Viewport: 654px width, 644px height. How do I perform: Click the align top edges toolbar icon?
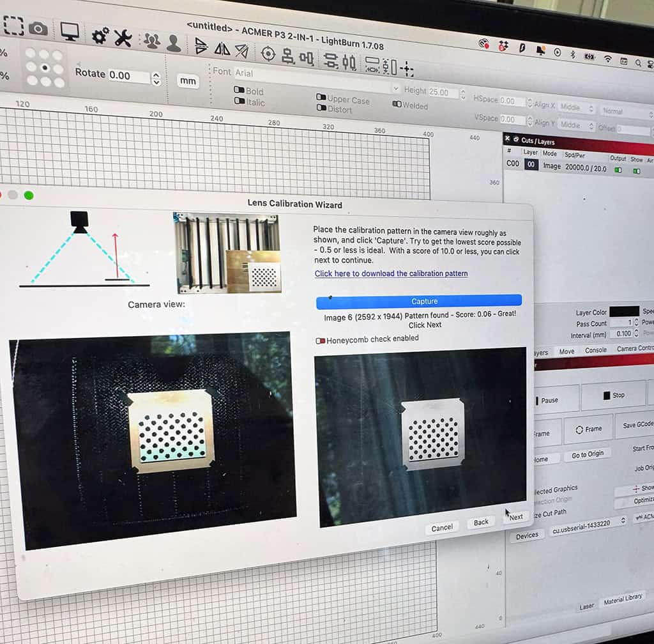click(307, 58)
